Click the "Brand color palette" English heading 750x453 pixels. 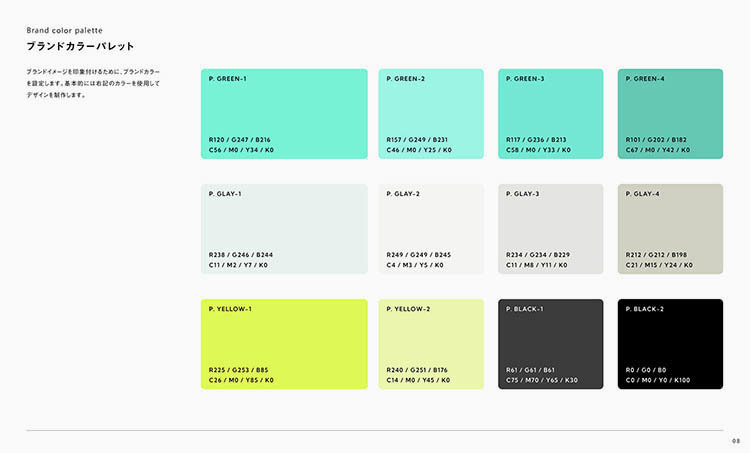coord(64,30)
